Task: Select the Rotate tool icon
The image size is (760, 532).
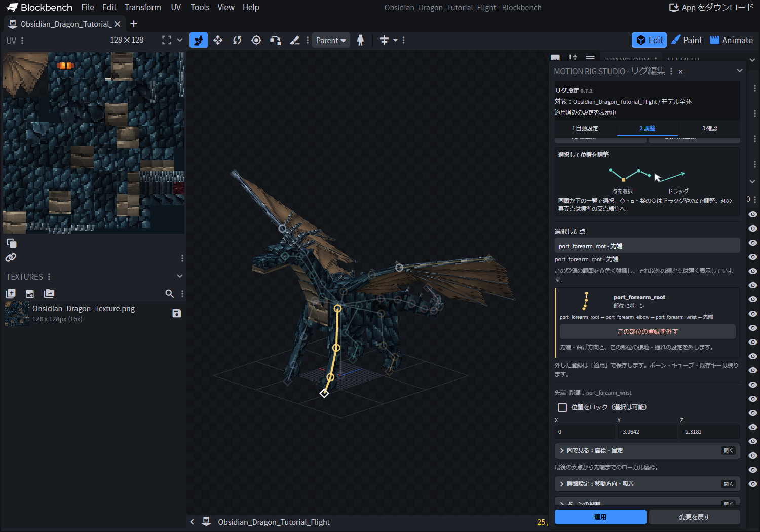Action: click(237, 40)
